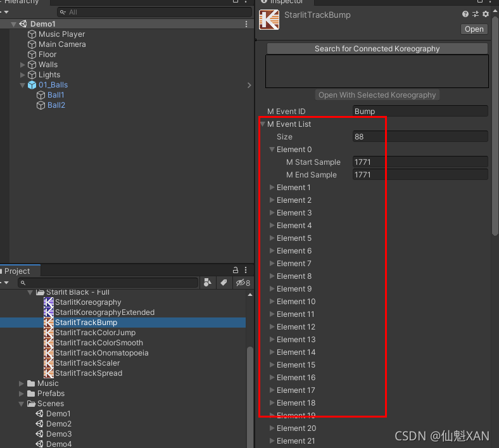The width and height of the screenshot is (499, 448).
Task: Collapse the M Event List foldout
Action: [263, 124]
